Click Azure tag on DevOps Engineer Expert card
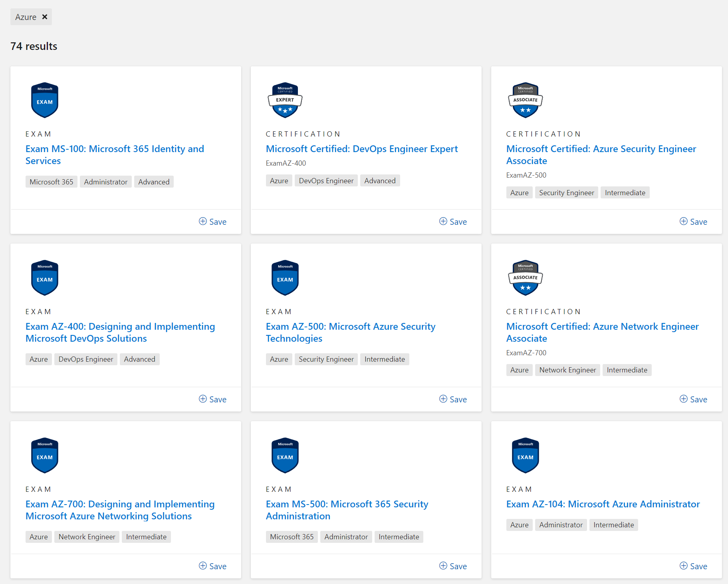 tap(279, 180)
